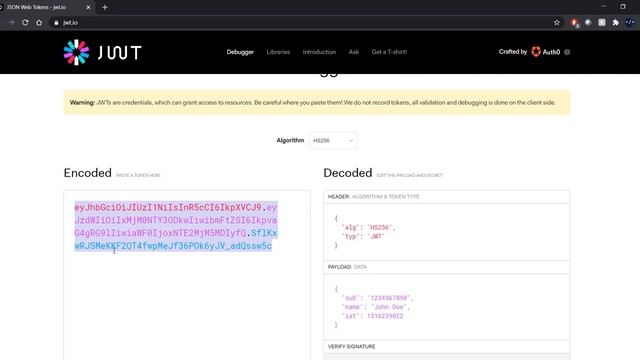Open the Get a T-shirt link

389,52
